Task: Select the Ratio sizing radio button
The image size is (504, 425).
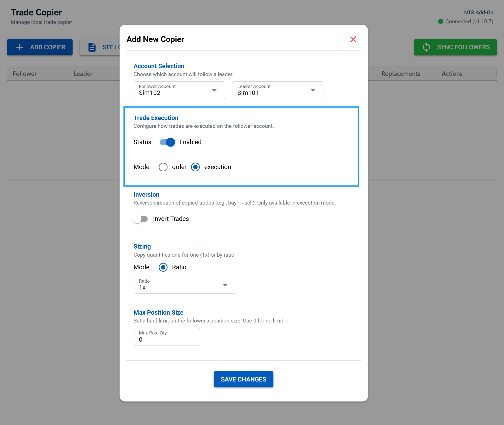Action: pyautogui.click(x=163, y=267)
